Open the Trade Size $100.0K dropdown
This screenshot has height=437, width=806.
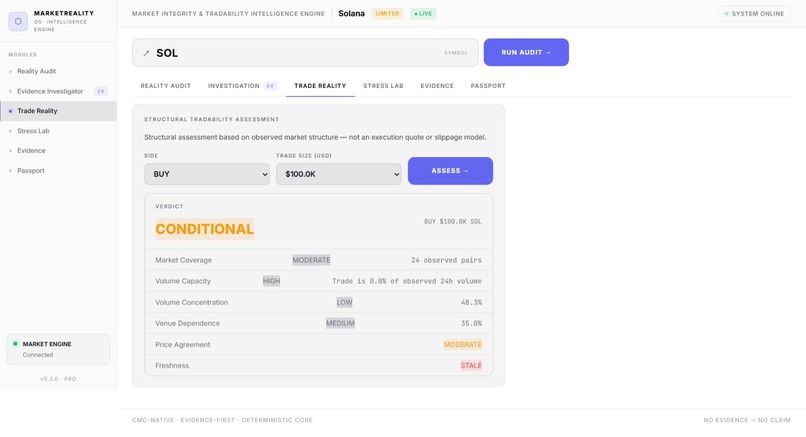[x=338, y=174]
